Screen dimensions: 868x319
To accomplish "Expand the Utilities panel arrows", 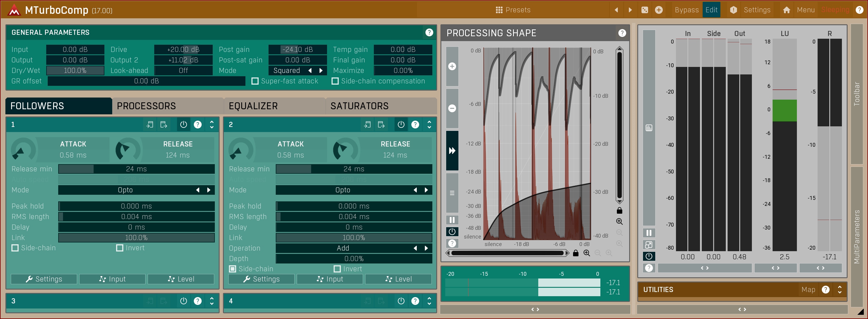I will coord(839,290).
